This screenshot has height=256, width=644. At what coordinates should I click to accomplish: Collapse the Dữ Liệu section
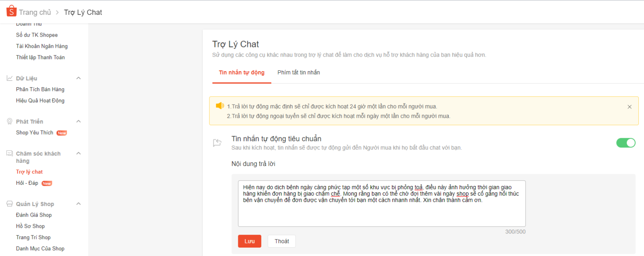(78, 78)
